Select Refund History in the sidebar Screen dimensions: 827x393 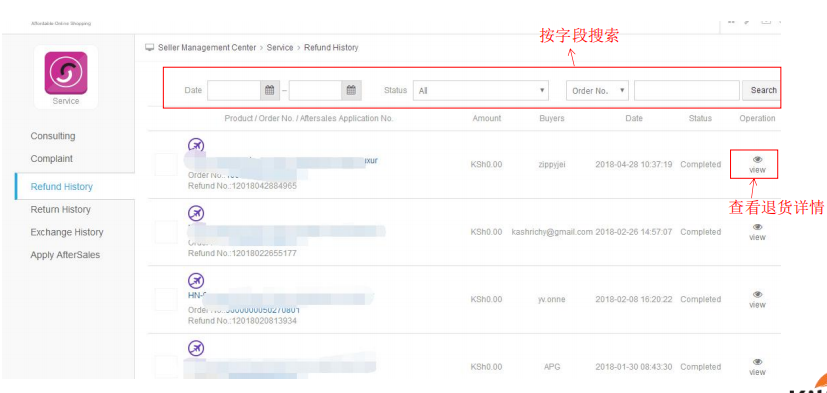point(62,187)
